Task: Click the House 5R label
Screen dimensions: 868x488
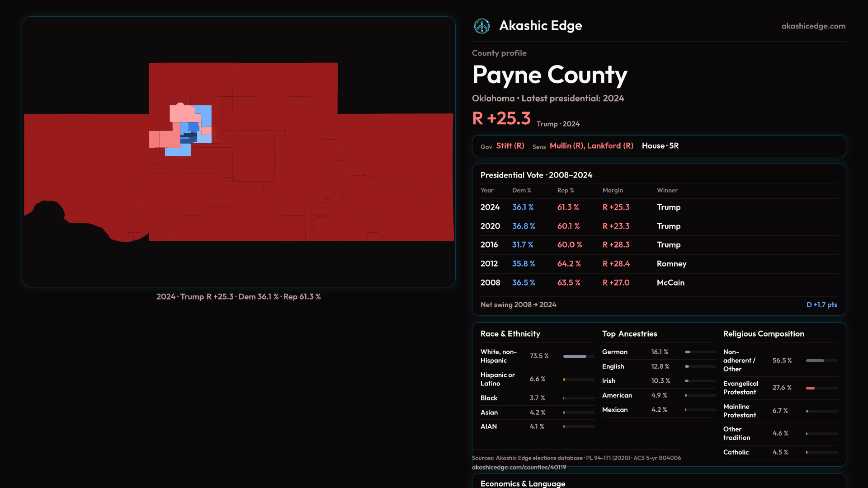Action: [x=660, y=146]
